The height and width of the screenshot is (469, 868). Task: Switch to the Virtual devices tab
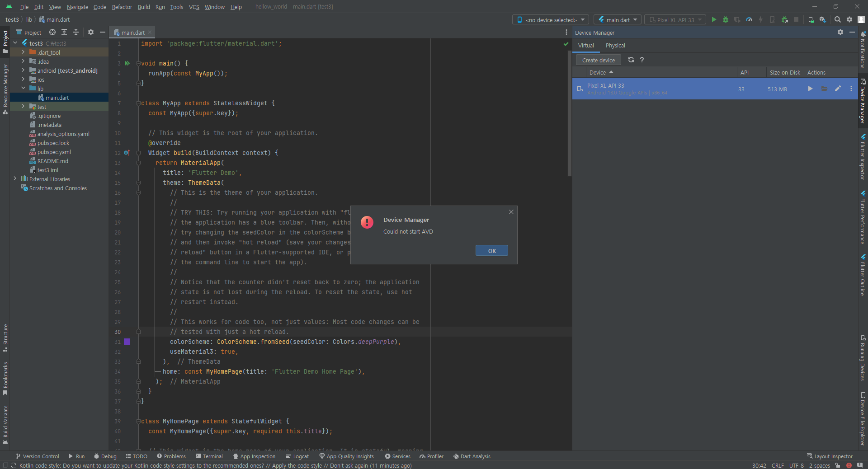tap(586, 46)
